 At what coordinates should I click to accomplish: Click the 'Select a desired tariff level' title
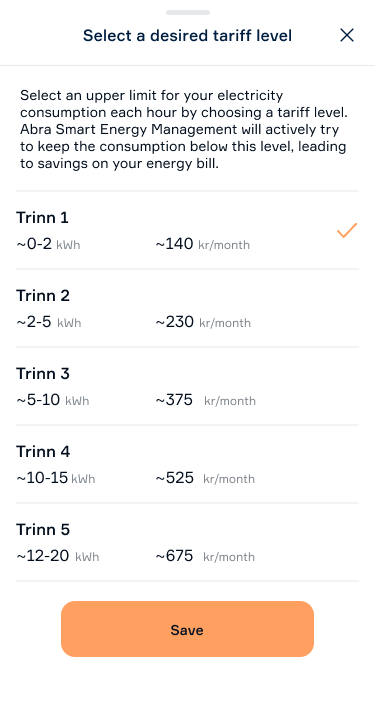pos(187,35)
